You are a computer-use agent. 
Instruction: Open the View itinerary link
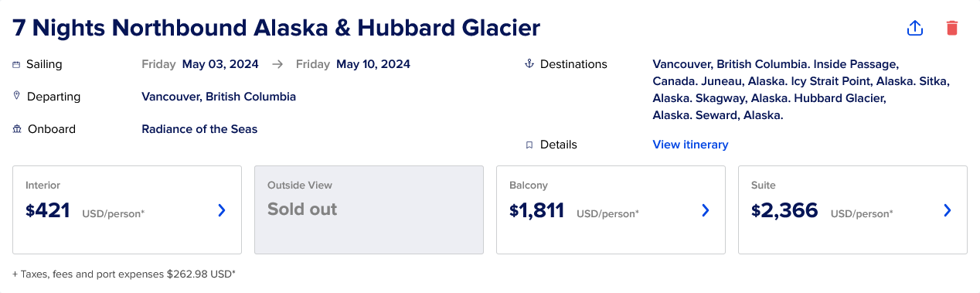point(690,145)
